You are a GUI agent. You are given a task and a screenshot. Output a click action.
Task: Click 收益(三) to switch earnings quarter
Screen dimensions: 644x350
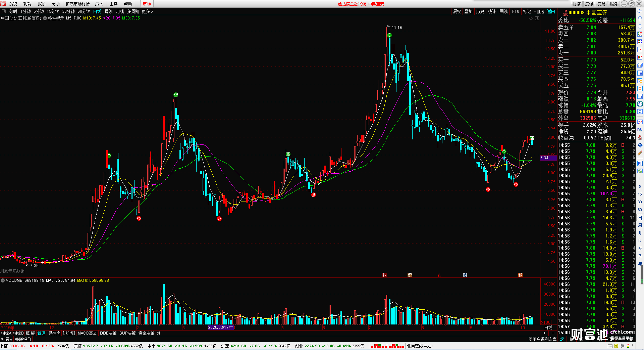click(x=566, y=138)
